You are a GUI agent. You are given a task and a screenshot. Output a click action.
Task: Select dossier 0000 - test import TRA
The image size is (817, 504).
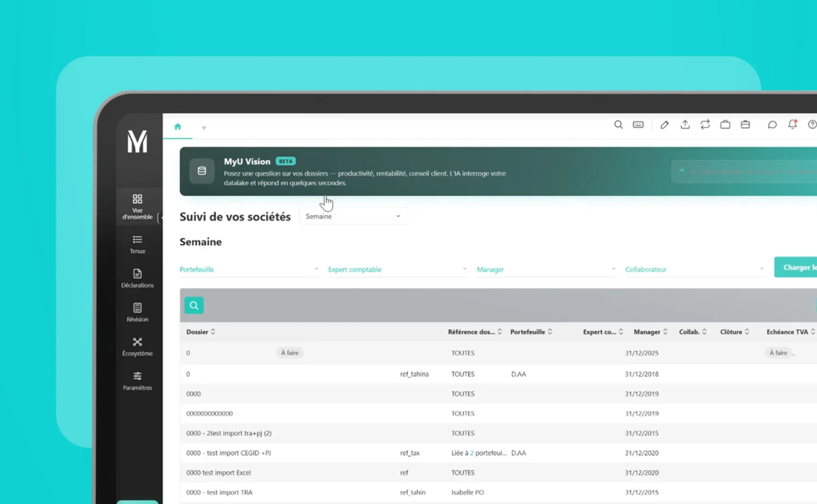click(x=219, y=492)
